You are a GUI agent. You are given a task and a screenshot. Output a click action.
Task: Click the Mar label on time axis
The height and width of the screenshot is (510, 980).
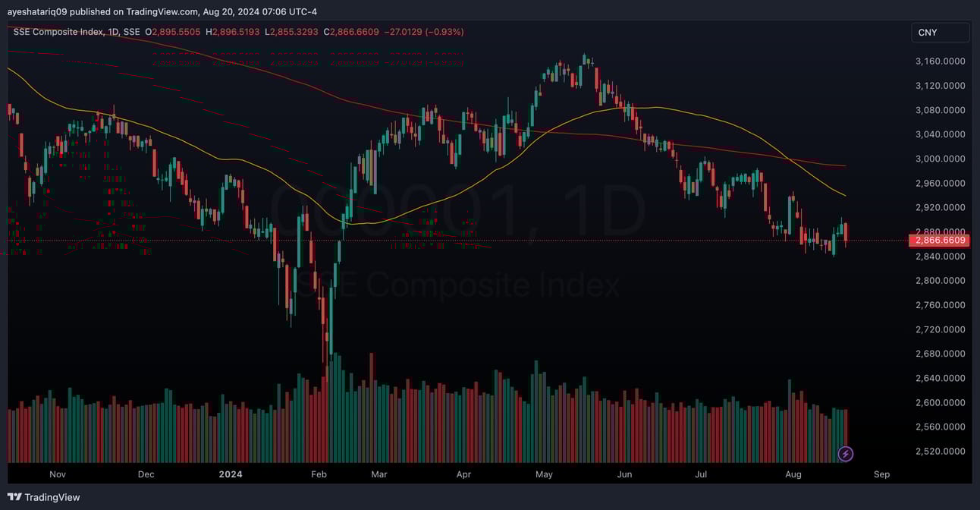tap(379, 474)
